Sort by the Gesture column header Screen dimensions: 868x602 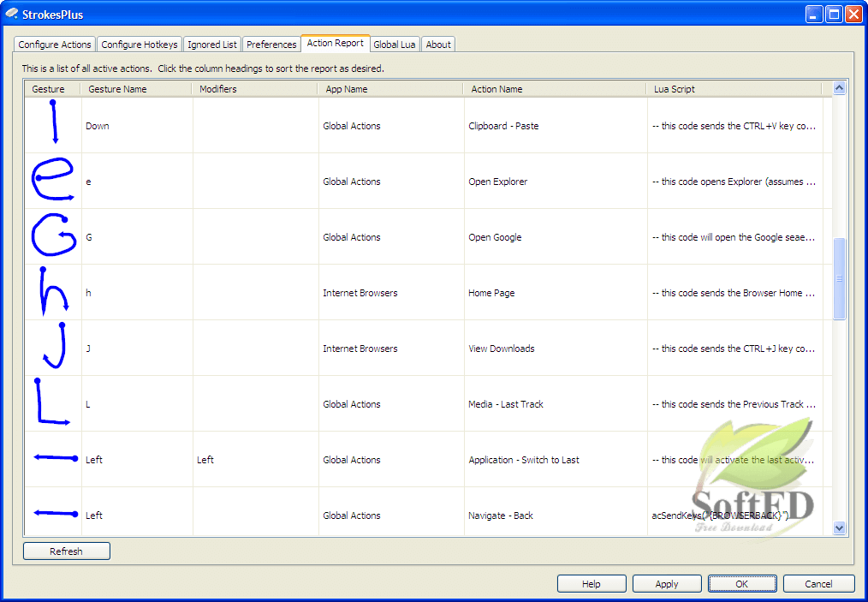tap(52, 88)
